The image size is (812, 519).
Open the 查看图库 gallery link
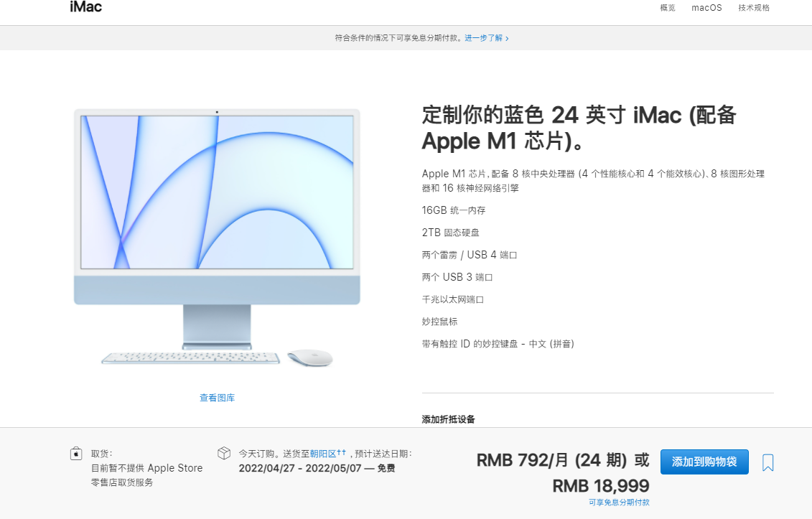click(217, 398)
